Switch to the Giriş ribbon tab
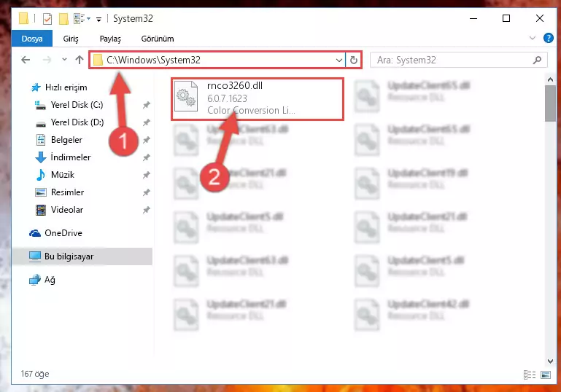Screen dimensions: 561x392 click(x=71, y=39)
